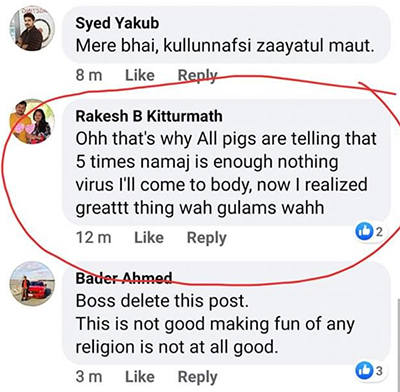Open Syed Yakub's profile picture

point(32,29)
